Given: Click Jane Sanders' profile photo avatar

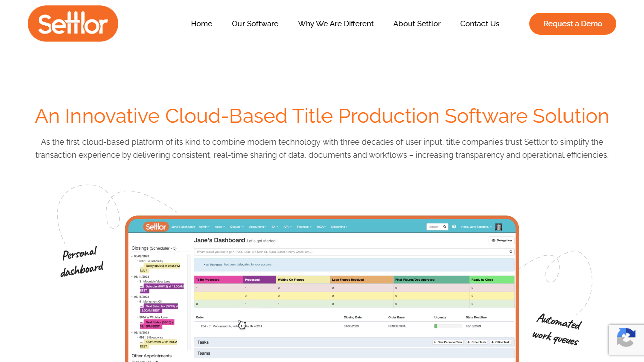Looking at the screenshot, I should pyautogui.click(x=499, y=227).
